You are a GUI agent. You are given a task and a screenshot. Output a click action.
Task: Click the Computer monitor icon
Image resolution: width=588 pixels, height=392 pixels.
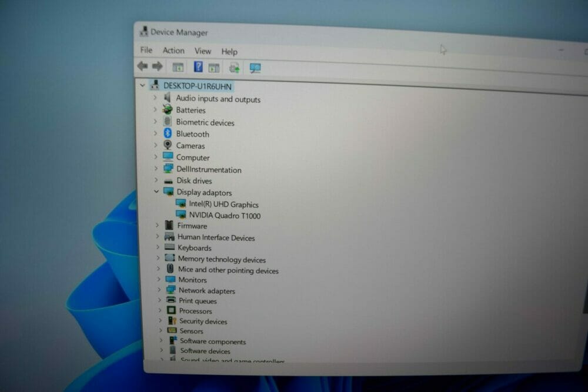168,156
